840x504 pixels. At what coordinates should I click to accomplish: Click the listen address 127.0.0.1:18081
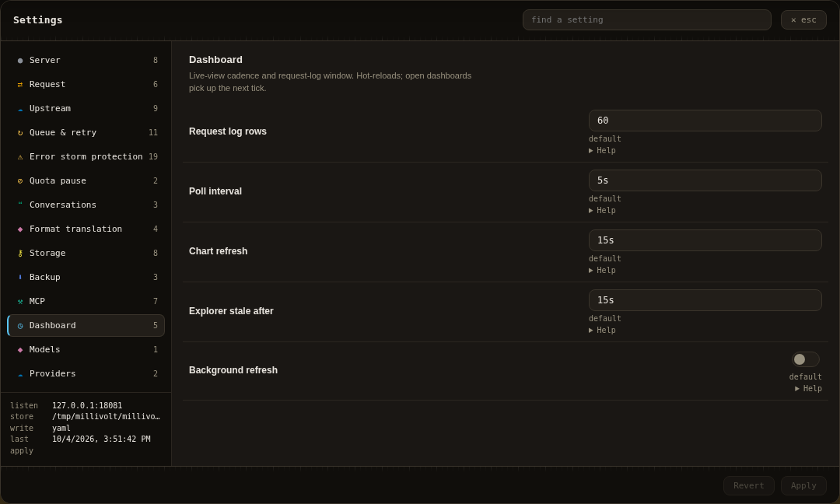pos(87,406)
